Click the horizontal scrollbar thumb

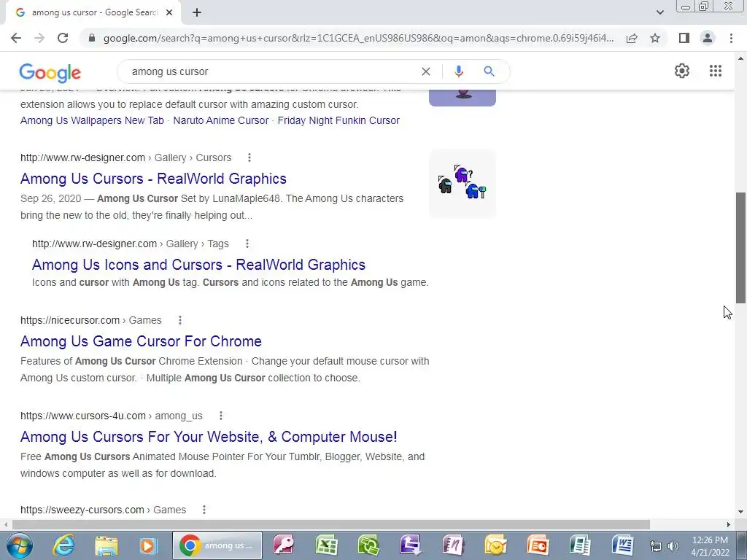(331, 524)
